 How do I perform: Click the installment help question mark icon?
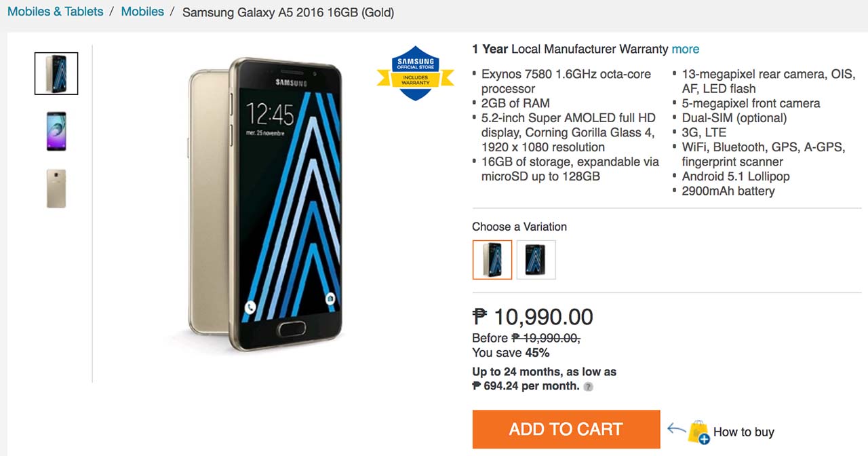[x=589, y=387]
